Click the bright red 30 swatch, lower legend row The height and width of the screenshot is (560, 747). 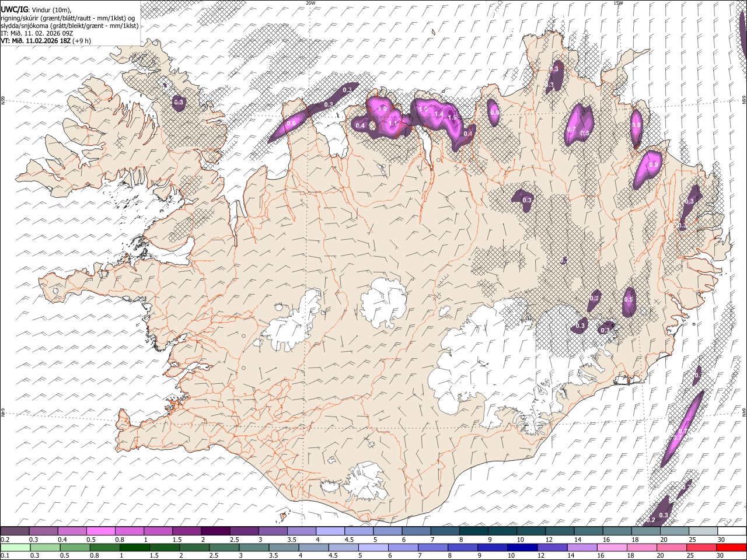(731, 547)
